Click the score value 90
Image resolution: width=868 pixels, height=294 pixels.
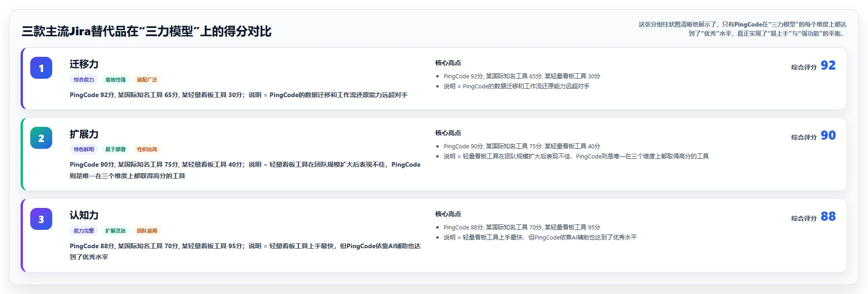point(828,136)
